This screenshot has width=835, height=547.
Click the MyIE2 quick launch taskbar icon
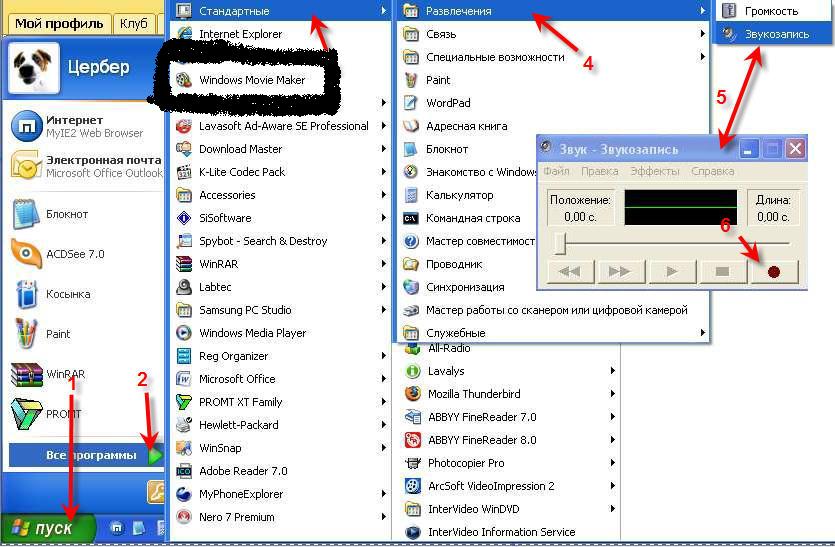(x=117, y=528)
